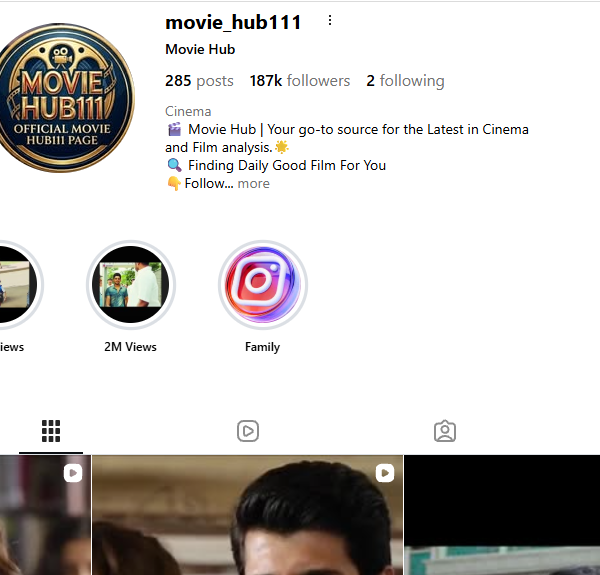The image size is (600, 575).
Task: Expand bio with the more link
Action: point(253,184)
